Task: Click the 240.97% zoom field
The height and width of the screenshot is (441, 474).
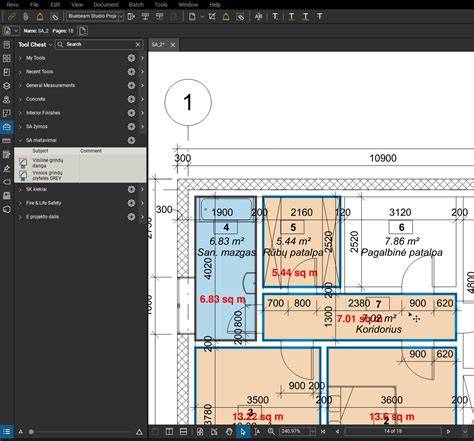Action: [x=294, y=431]
